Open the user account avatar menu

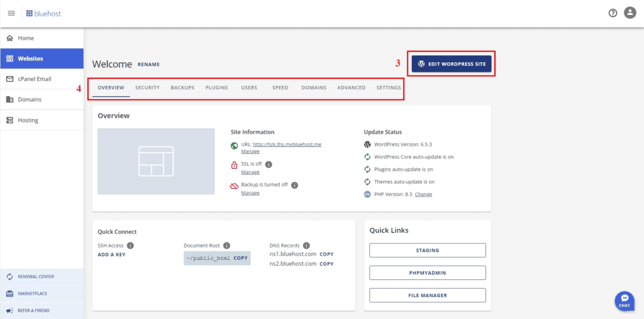[x=630, y=13]
